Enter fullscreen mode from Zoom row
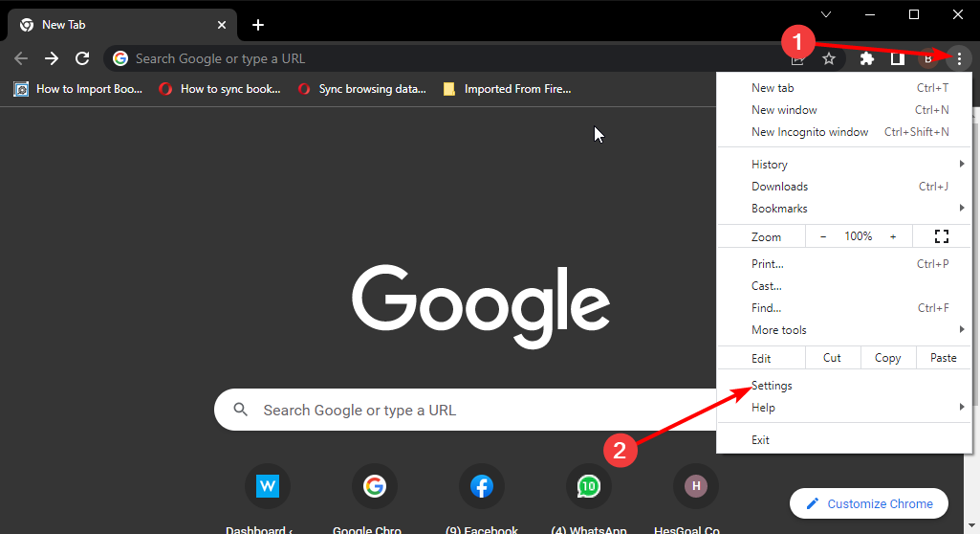Image resolution: width=980 pixels, height=534 pixels. coord(941,236)
